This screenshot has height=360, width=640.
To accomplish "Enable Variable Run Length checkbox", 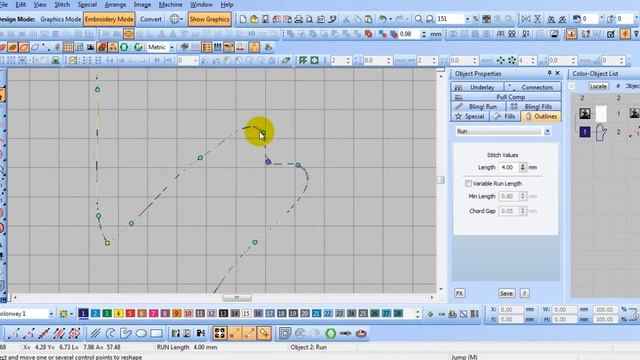I will click(469, 184).
